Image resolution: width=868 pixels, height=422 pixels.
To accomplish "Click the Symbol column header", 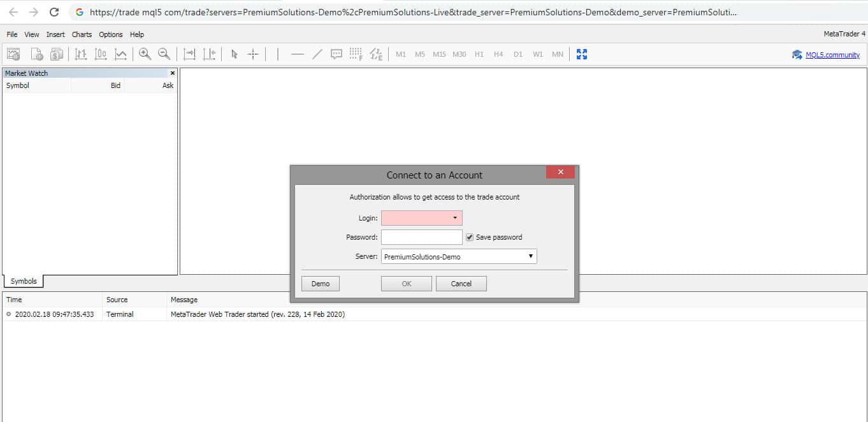I will point(37,85).
